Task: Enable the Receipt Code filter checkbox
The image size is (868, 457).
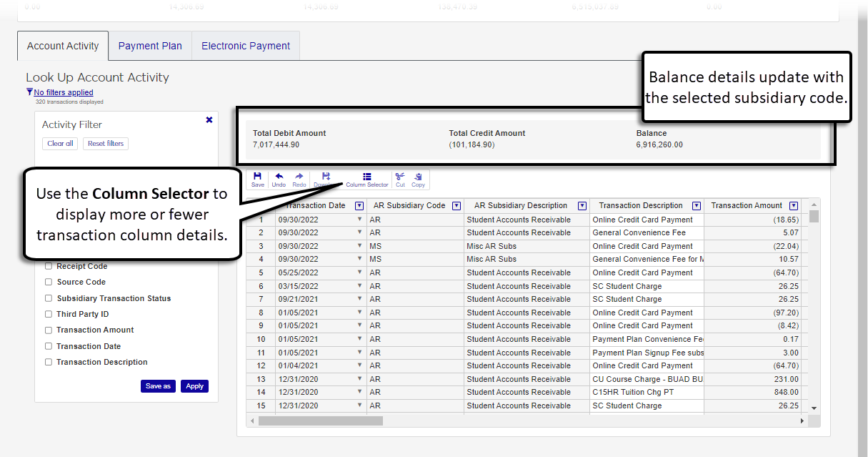Action: tap(49, 266)
